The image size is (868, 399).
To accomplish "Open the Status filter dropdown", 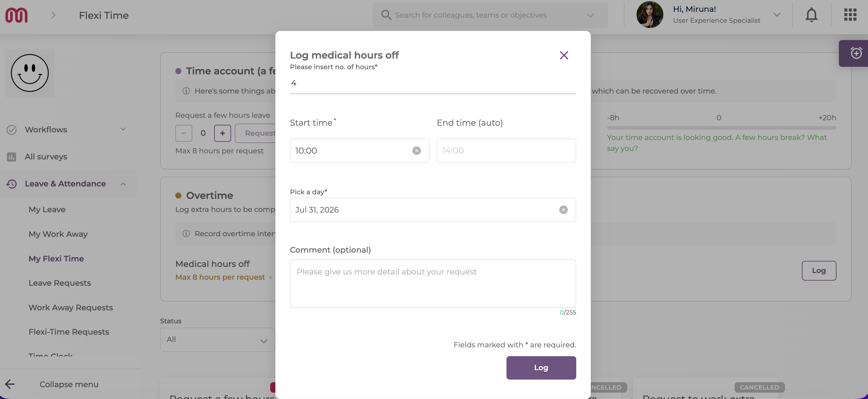I will [217, 340].
